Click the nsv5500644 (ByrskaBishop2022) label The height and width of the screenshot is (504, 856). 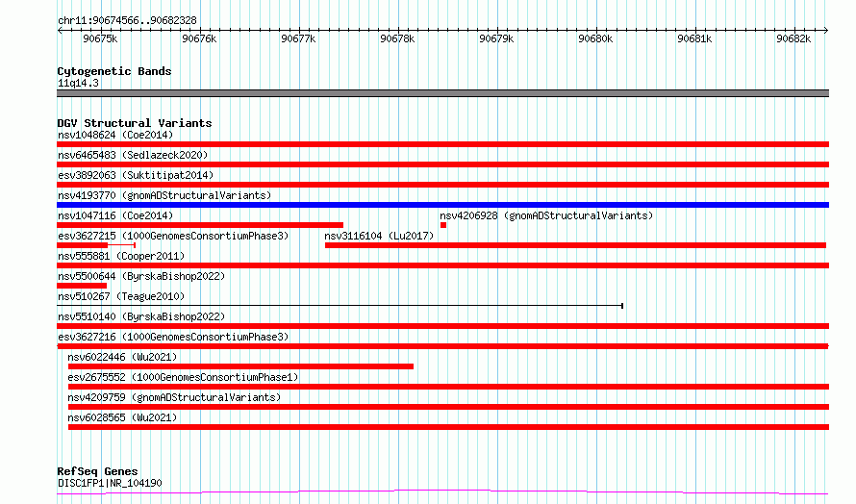click(141, 276)
